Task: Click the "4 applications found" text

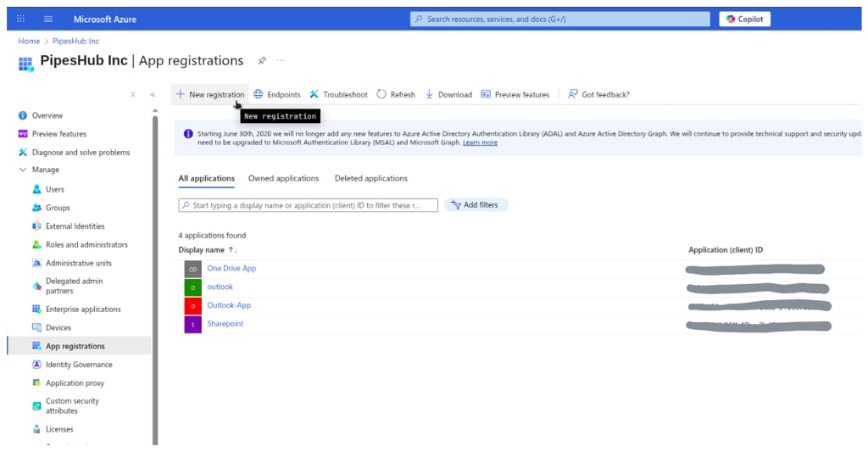Action: [x=212, y=236]
